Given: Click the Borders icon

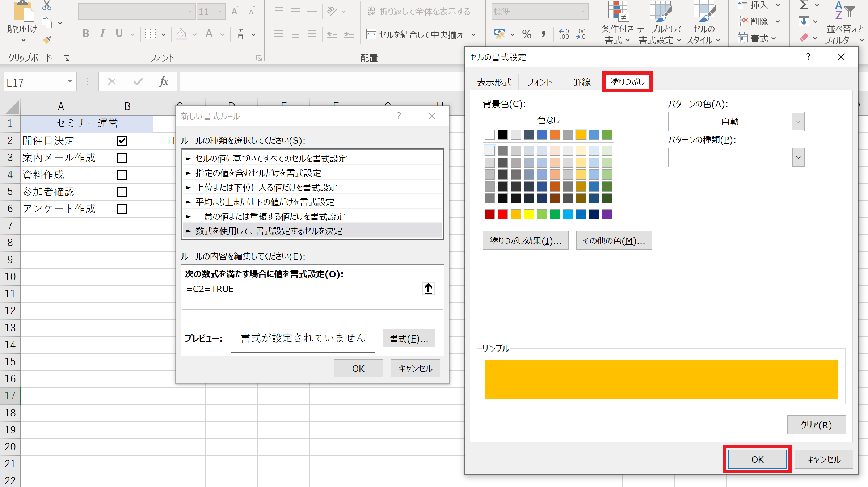Looking at the screenshot, I should pos(150,34).
